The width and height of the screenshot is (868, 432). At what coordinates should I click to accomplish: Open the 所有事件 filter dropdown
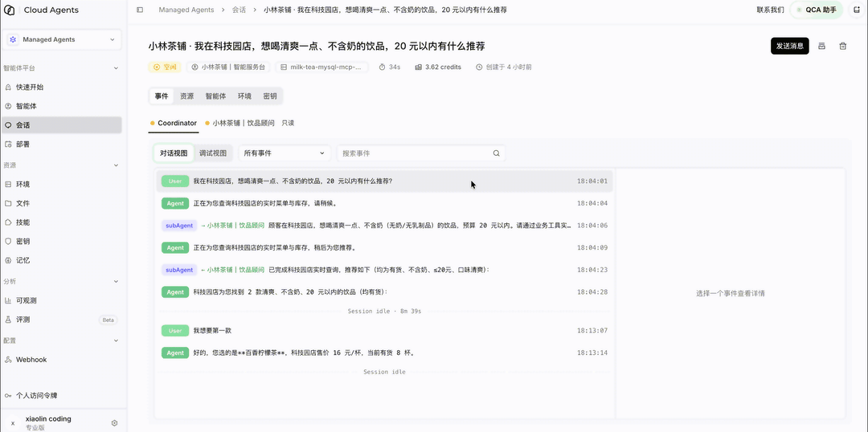pos(285,153)
